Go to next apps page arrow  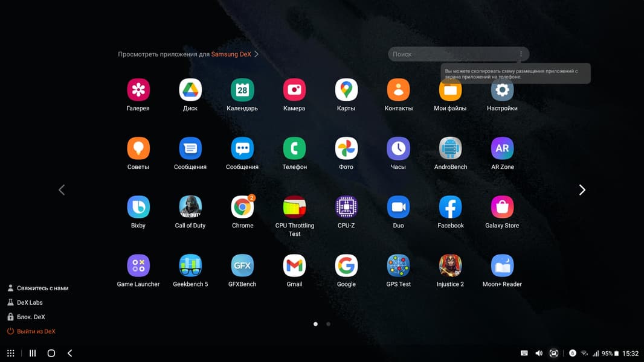tap(582, 190)
